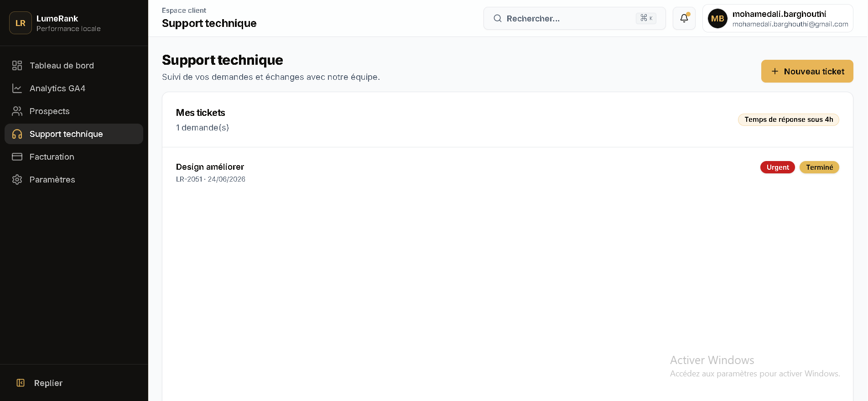This screenshot has height=401, width=868.
Task: Click the Facturation card icon
Action: 17,157
